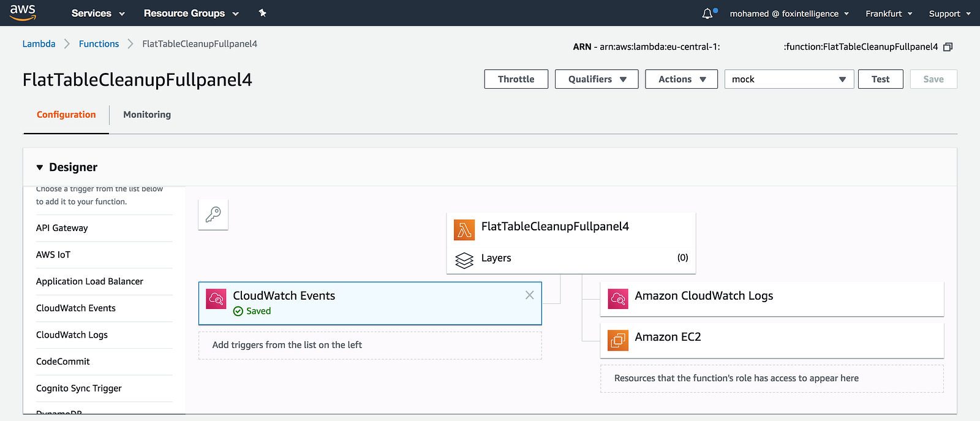Remove the CloudWatch Events trigger with X
Image resolution: width=980 pixels, height=421 pixels.
[x=530, y=295]
